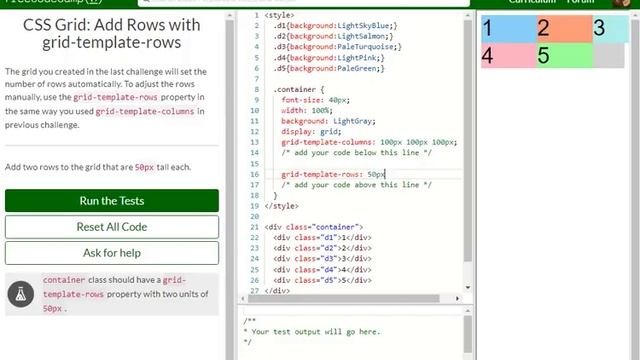
Task: Click preview cell number 5
Action: click(x=564, y=56)
